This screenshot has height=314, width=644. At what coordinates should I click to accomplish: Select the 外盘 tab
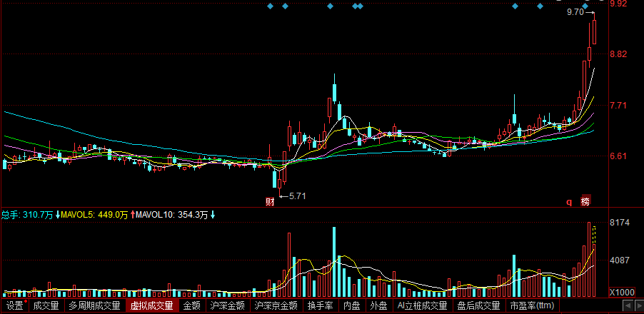click(378, 305)
